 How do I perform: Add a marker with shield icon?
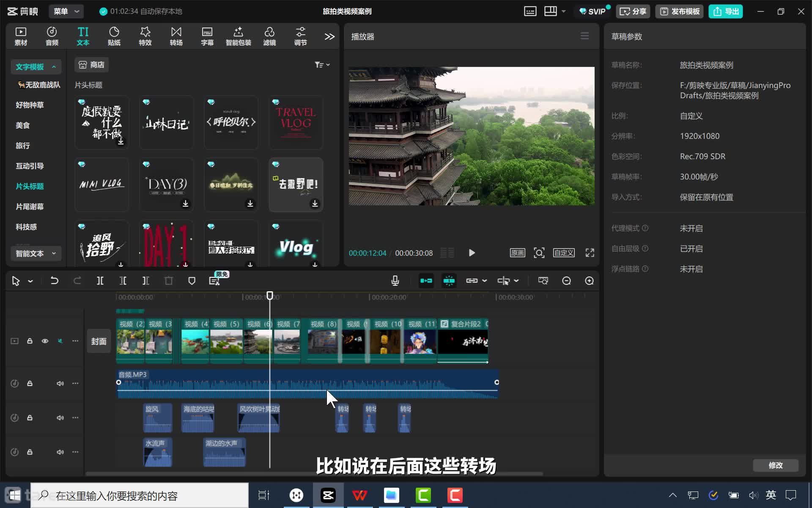192,281
